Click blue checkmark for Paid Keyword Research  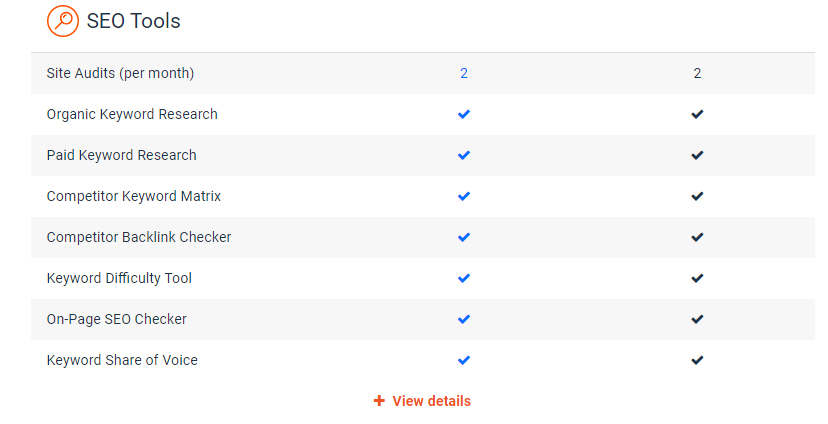pyautogui.click(x=464, y=155)
